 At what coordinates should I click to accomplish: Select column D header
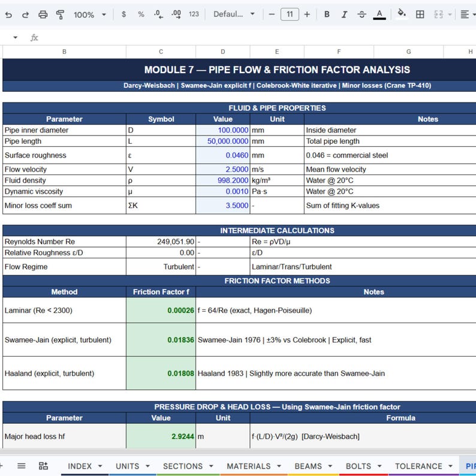[x=223, y=52]
